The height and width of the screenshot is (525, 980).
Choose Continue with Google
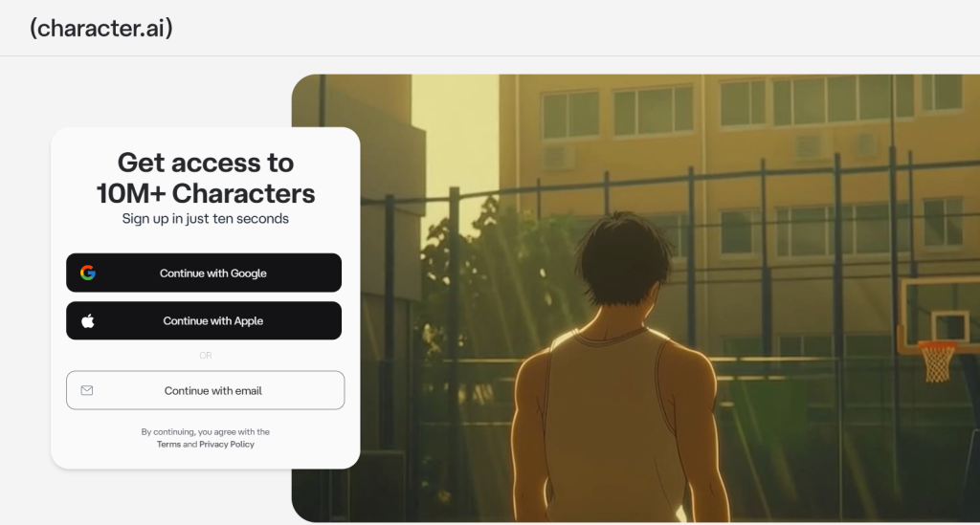tap(204, 273)
